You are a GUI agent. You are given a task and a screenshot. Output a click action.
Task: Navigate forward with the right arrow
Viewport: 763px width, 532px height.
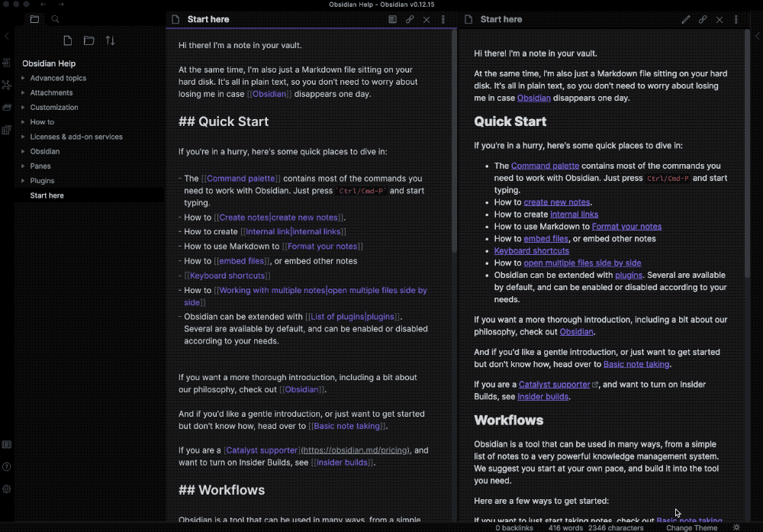61,5
